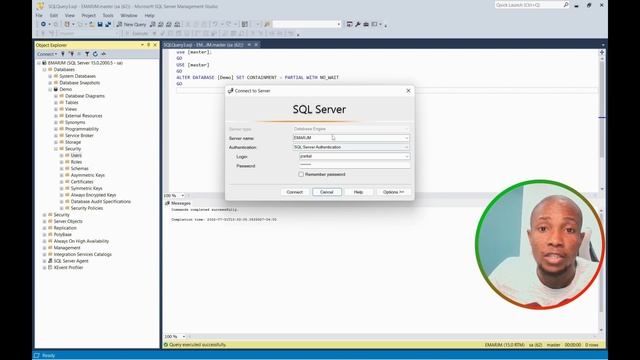Screen dimensions: 640x360
Task: Select the Views folder in the tree
Action: 71,109
